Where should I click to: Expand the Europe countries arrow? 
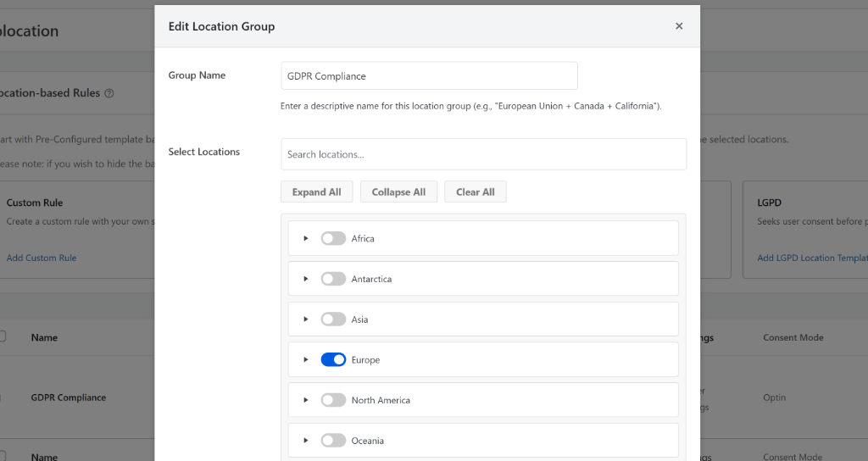coord(306,360)
